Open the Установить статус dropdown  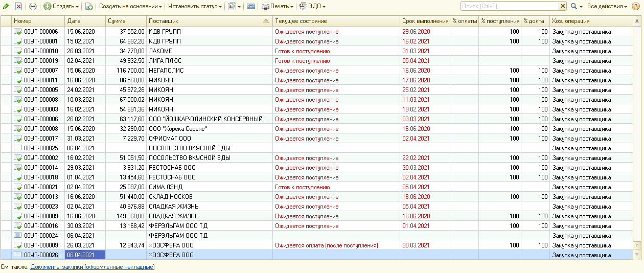[x=195, y=6]
